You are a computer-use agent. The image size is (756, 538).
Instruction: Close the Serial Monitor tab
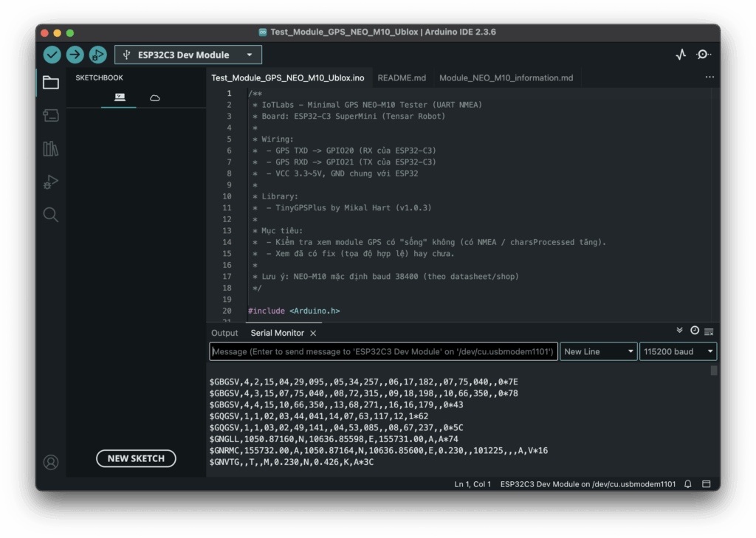313,334
